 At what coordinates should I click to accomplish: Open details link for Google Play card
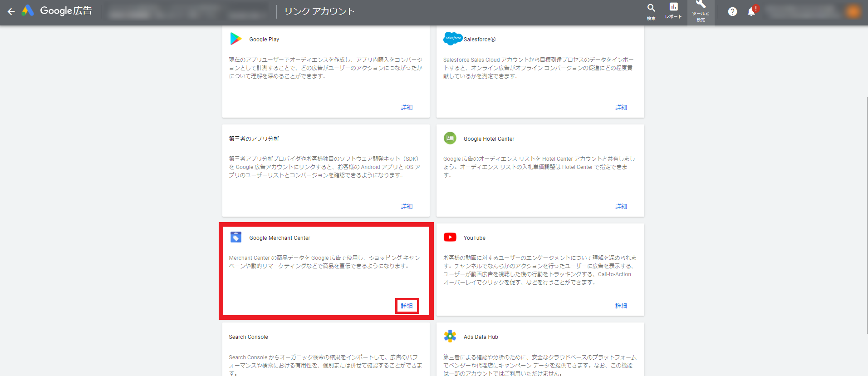[407, 107]
